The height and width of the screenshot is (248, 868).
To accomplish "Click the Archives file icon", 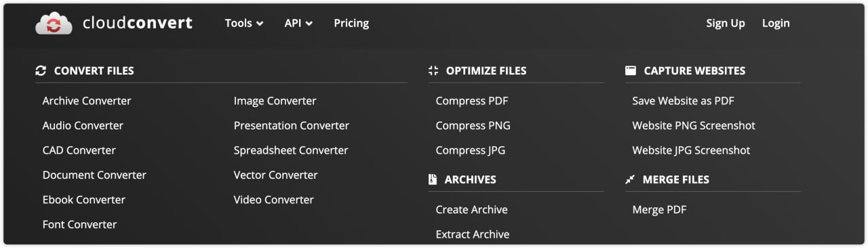I will pos(433,180).
